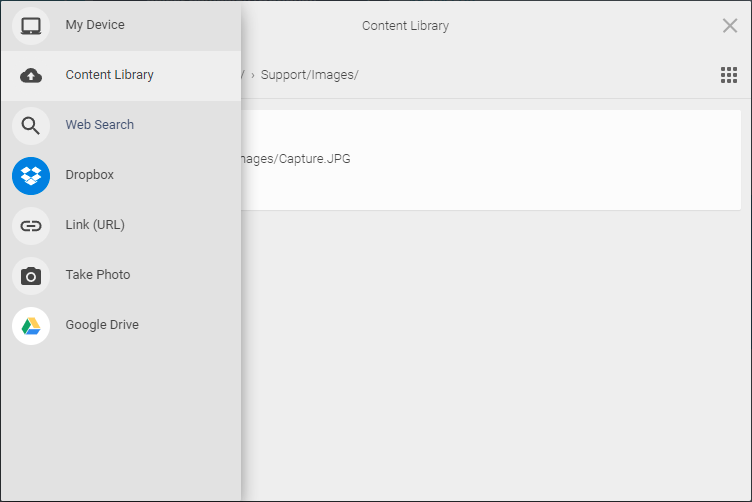Choose the Web Search label
The image size is (752, 502).
click(100, 125)
